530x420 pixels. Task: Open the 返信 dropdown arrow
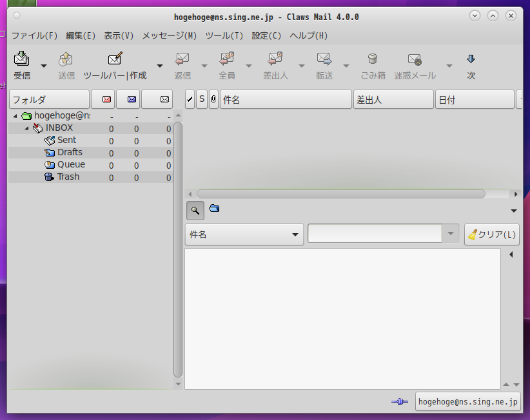pos(204,66)
